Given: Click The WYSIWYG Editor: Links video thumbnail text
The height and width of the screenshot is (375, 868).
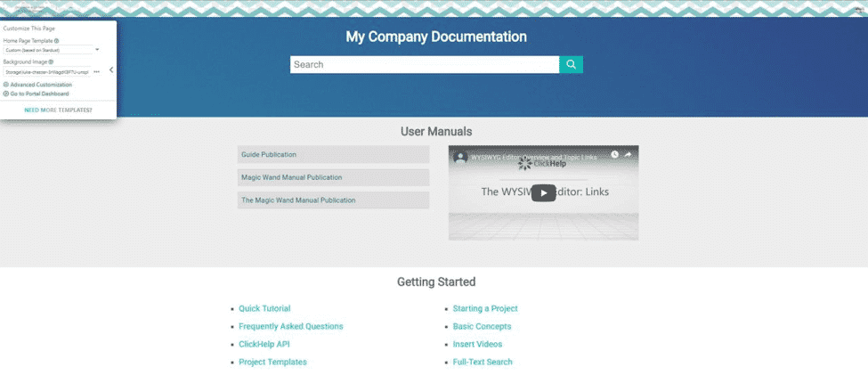Looking at the screenshot, I should click(x=545, y=192).
